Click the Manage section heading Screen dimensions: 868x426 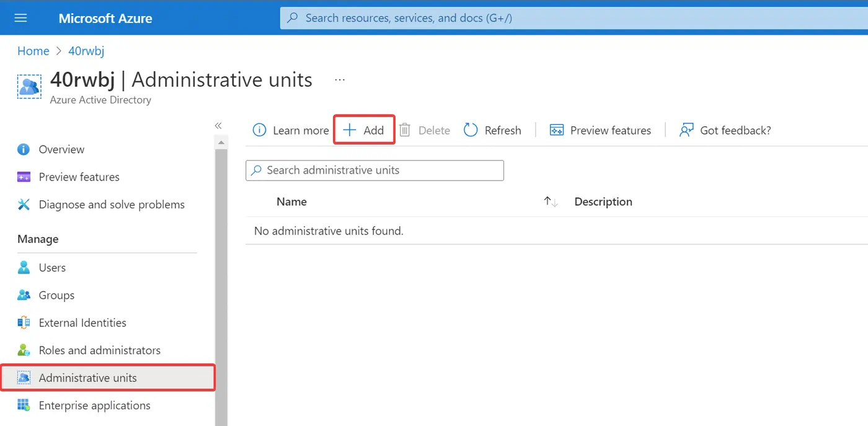tap(38, 239)
